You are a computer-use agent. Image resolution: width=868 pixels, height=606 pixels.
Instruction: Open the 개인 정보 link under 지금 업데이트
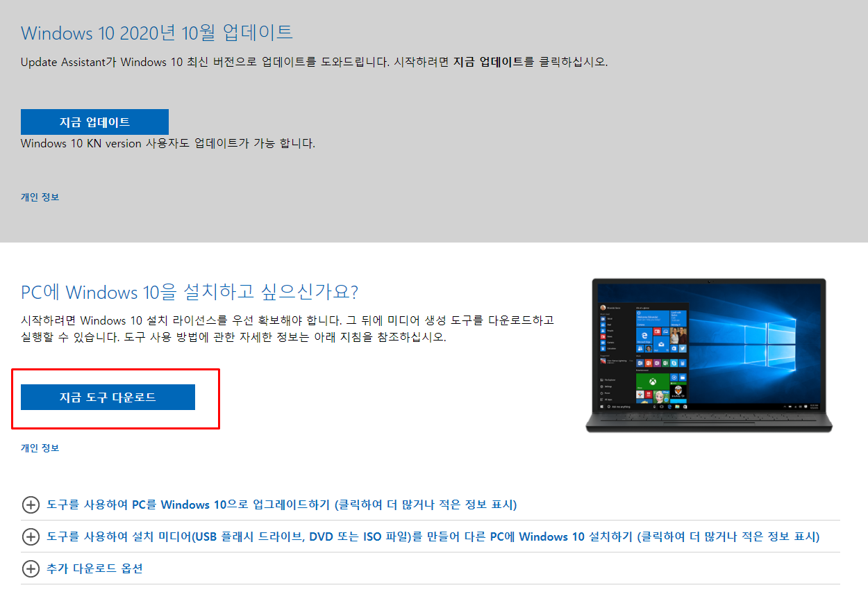pyautogui.click(x=40, y=197)
